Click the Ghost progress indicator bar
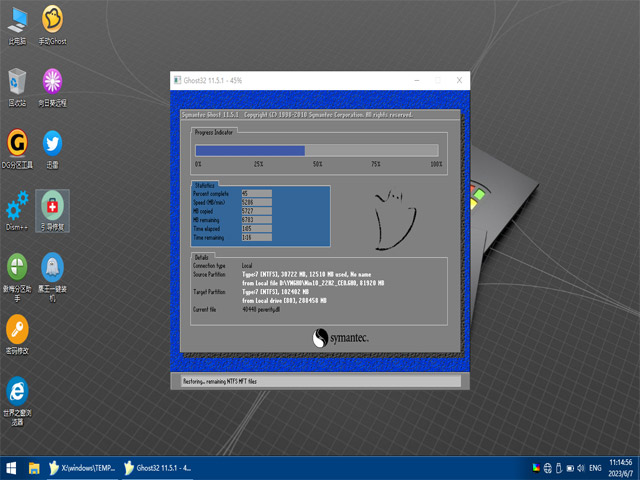 pos(317,151)
